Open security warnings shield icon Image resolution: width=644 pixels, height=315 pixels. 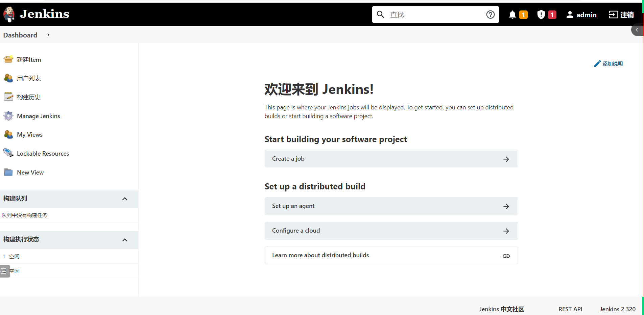click(541, 15)
